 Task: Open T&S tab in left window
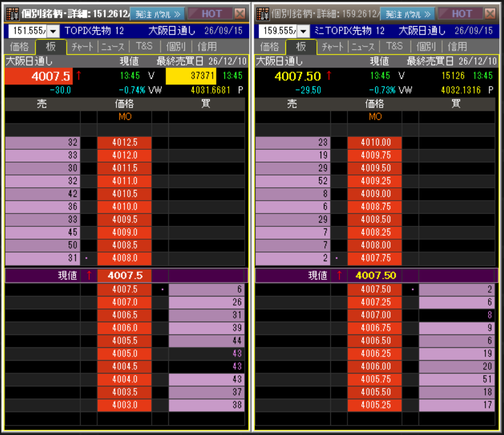(x=144, y=47)
